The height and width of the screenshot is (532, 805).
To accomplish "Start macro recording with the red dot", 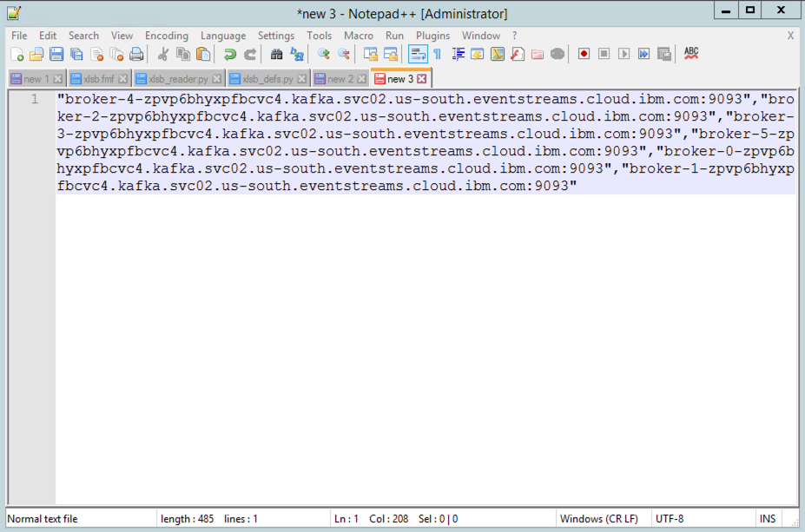I will [x=584, y=54].
